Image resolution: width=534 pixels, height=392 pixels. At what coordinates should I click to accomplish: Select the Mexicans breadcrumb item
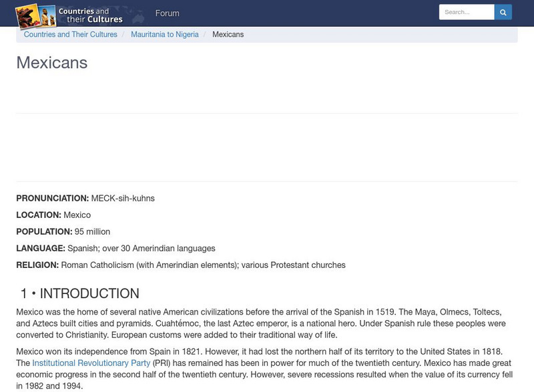click(x=228, y=35)
